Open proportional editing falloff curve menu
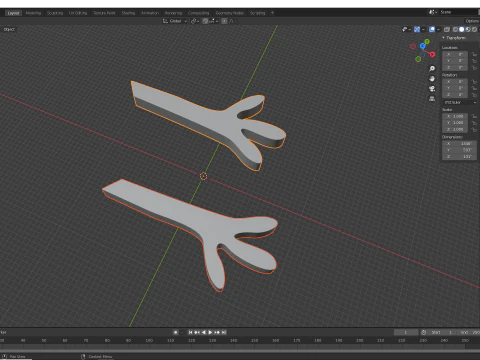This screenshot has height=360, width=480. pos(232,21)
